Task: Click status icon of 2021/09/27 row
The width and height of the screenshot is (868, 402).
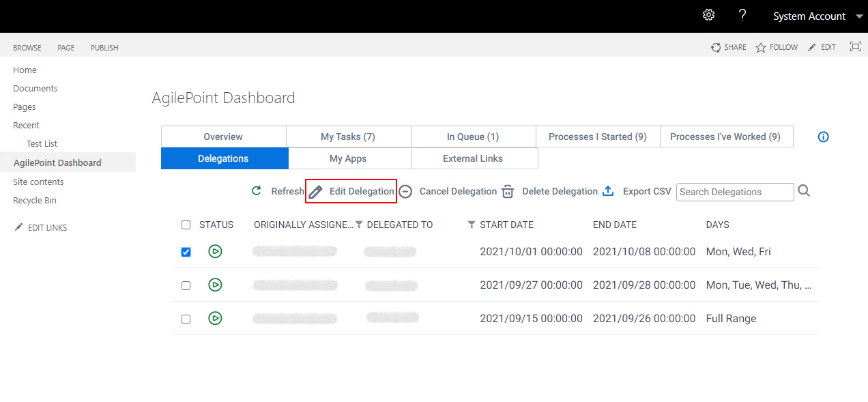Action: (x=215, y=285)
